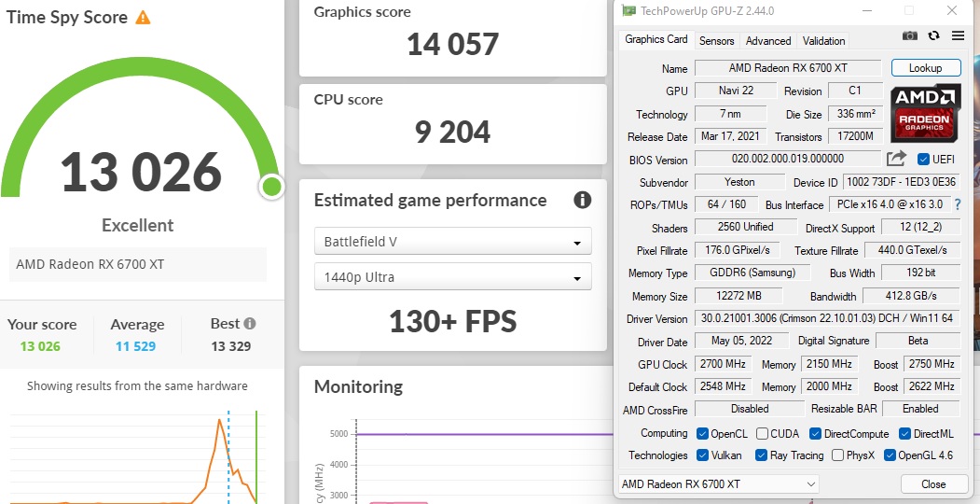Click the Best score 13 329

230,346
